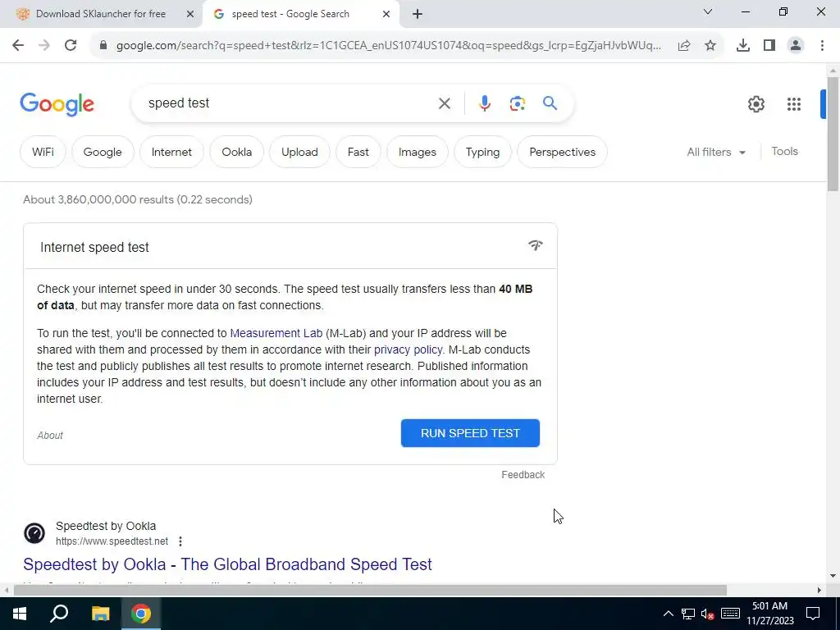
Task: Click the Speedtest by Ookla favicon
Action: coord(34,533)
